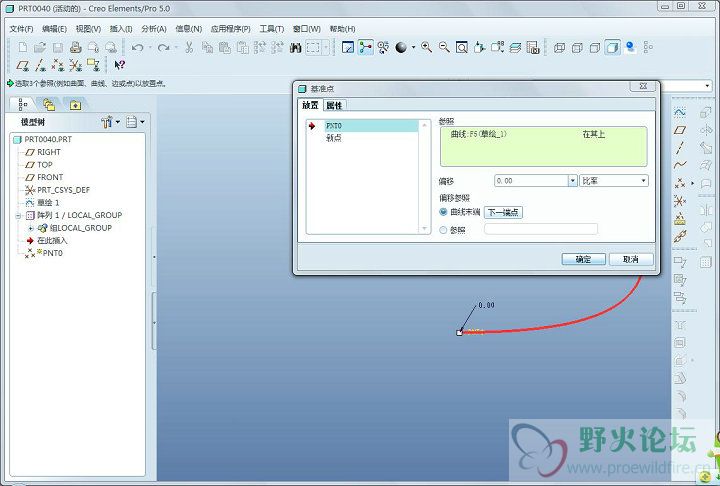Select PRT_CSYS_DEF in model tree
The height and width of the screenshot is (486, 720).
[63, 190]
